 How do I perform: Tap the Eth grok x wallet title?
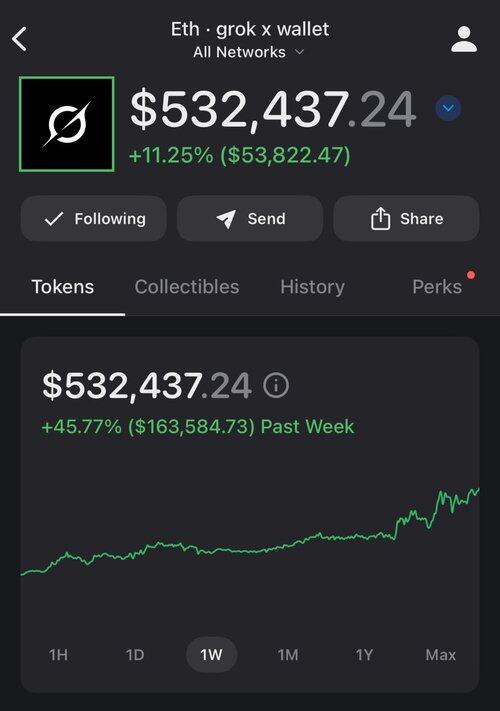(x=250, y=29)
